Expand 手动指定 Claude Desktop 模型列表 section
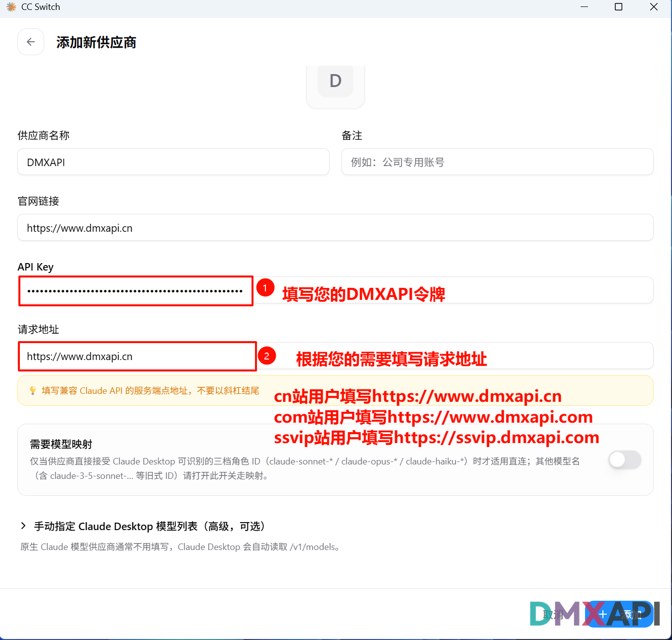The width and height of the screenshot is (672, 640). pos(144,526)
